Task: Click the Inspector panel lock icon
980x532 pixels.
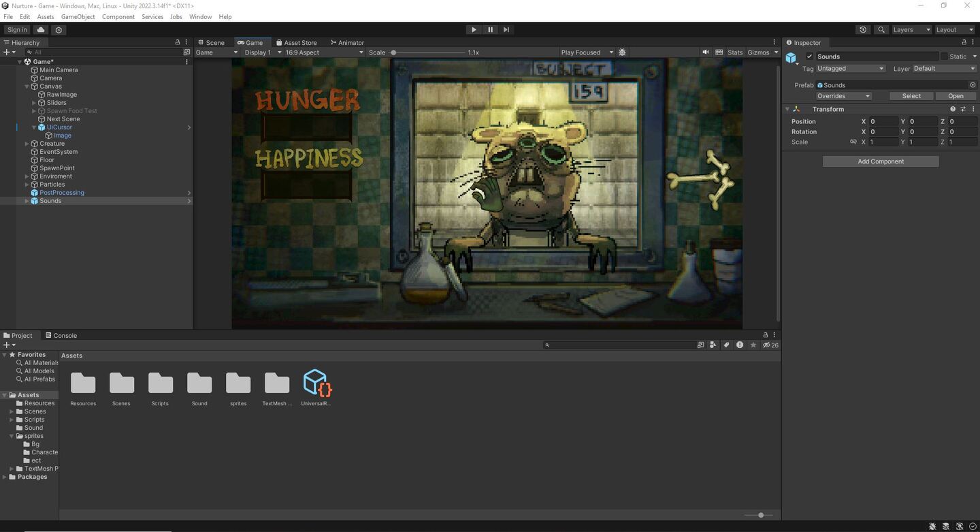Action: click(x=964, y=42)
